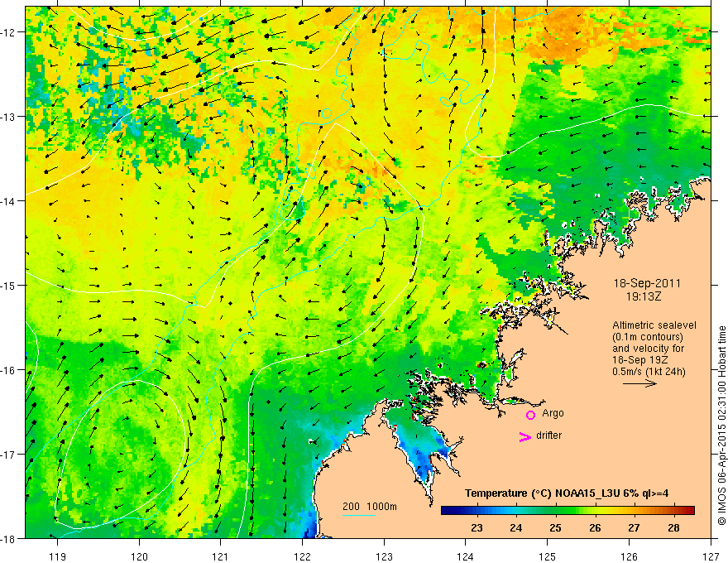Image resolution: width=728 pixels, height=563 pixels.
Task: Click the 'Argo' legend label
Action: click(553, 413)
